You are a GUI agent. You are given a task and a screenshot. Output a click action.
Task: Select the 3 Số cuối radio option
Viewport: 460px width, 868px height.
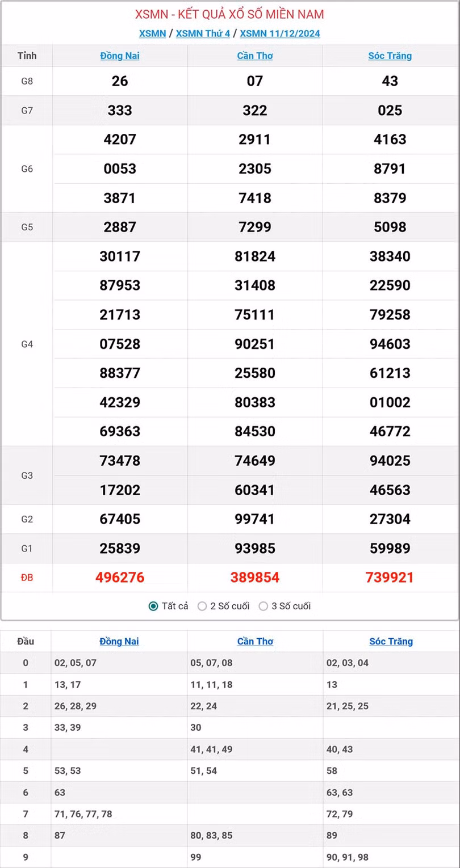pos(264,606)
